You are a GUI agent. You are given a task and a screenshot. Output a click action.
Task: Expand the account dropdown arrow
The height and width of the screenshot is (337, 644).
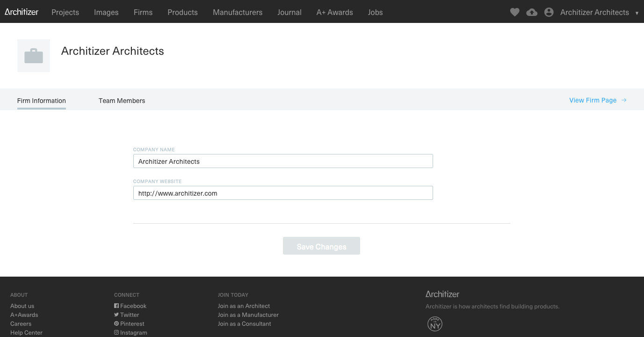[637, 13]
